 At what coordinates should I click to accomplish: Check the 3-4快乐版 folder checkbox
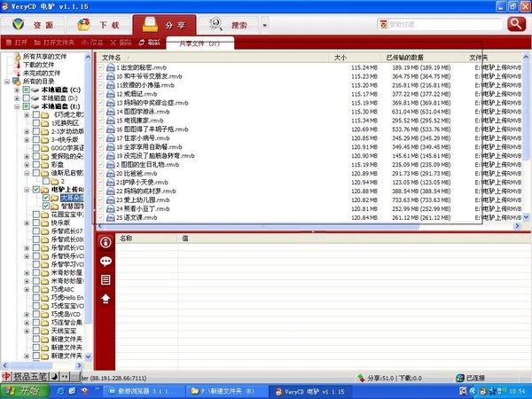[36, 139]
